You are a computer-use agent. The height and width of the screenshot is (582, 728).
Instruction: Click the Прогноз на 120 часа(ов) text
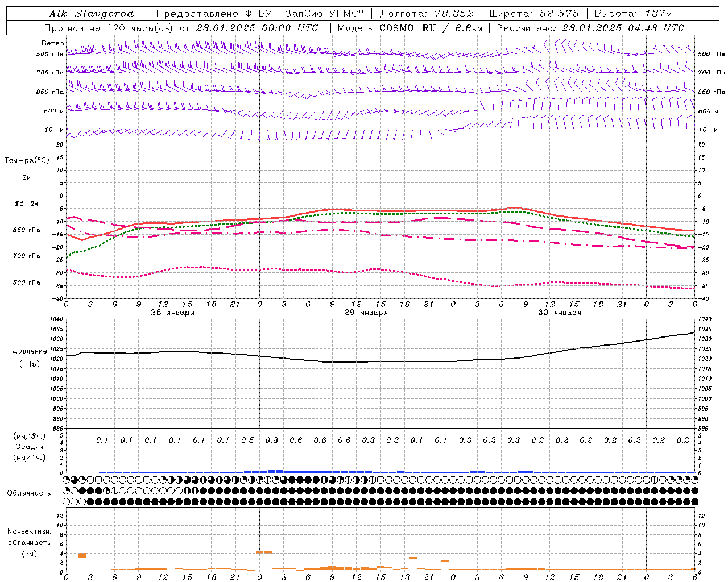tap(109, 28)
